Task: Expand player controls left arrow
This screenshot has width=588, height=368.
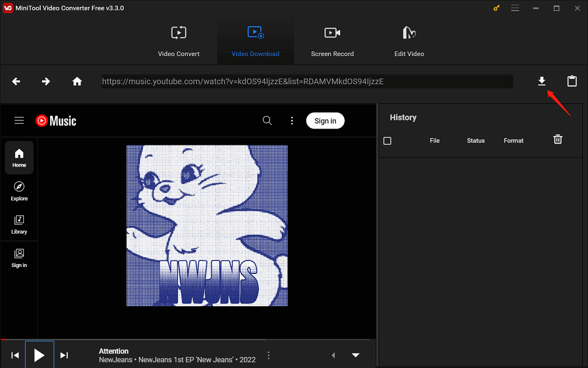Action: click(x=333, y=355)
